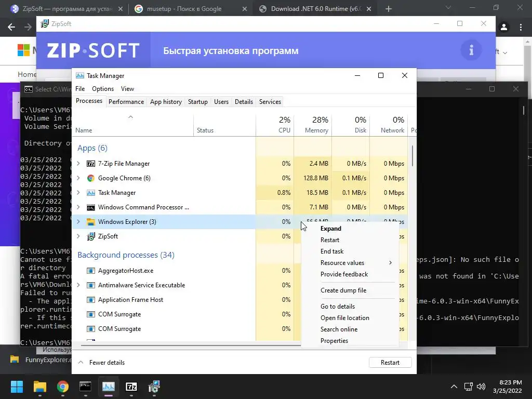The image size is (532, 399).
Task: Expand the Task Manager process group
Action: 78,193
